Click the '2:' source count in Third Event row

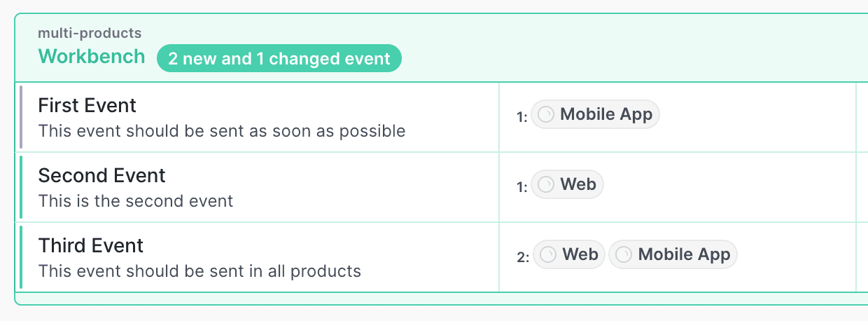[523, 257]
